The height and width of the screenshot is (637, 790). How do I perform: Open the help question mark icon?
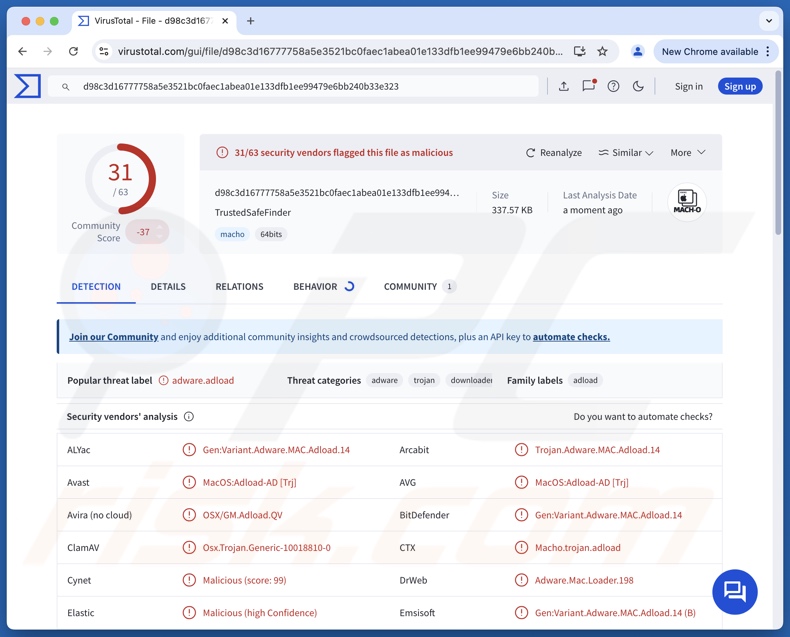point(613,86)
